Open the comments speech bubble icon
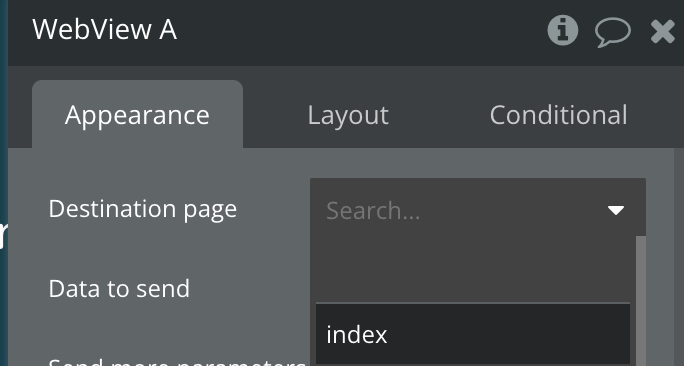Image resolution: width=684 pixels, height=366 pixels. coord(613,32)
